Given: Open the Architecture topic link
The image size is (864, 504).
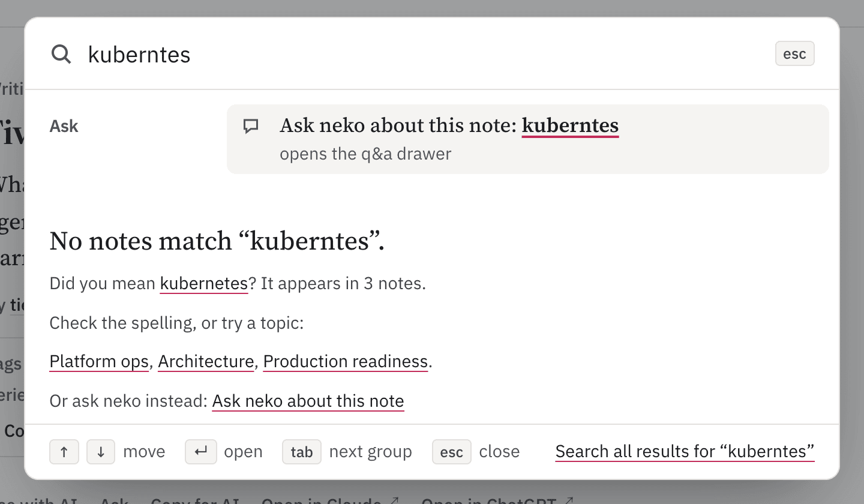Looking at the screenshot, I should [x=206, y=362].
